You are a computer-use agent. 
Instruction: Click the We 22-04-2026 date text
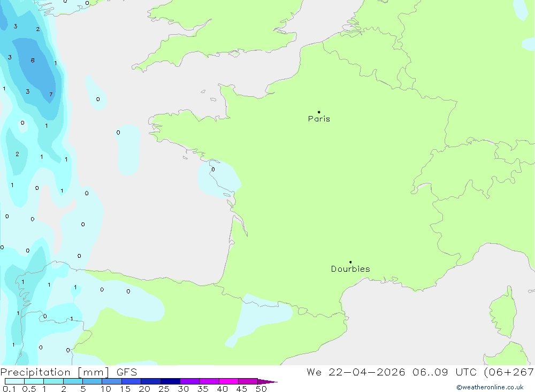pos(356,372)
